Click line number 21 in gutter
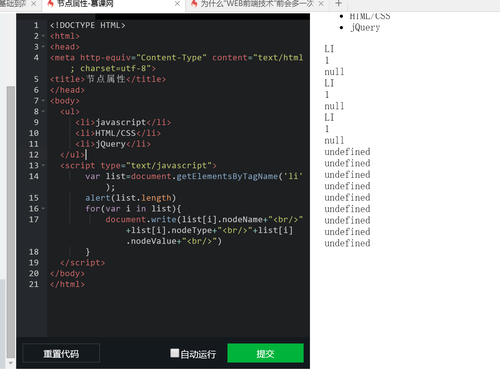The image size is (500, 373). pyautogui.click(x=34, y=284)
